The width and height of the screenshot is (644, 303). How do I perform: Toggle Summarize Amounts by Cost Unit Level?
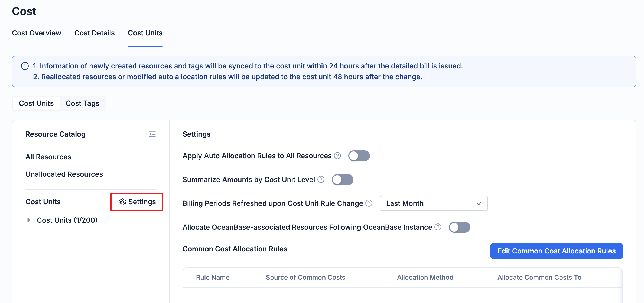pyautogui.click(x=342, y=180)
